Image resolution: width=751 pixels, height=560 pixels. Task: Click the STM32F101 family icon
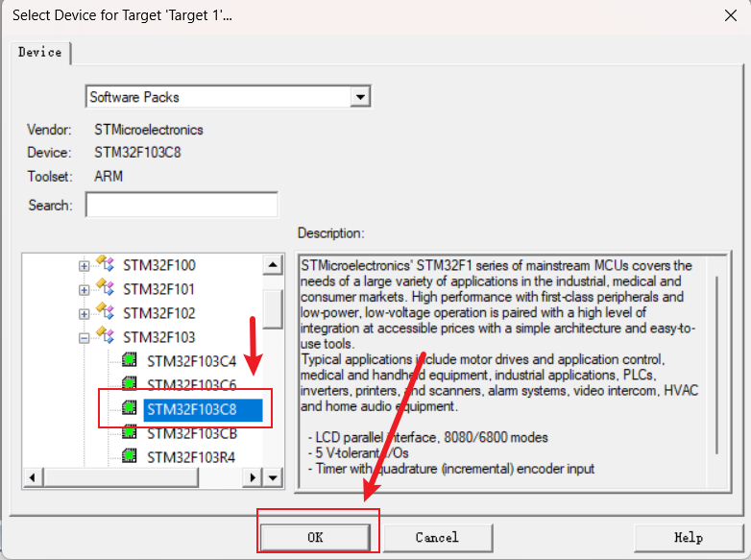[x=105, y=287]
